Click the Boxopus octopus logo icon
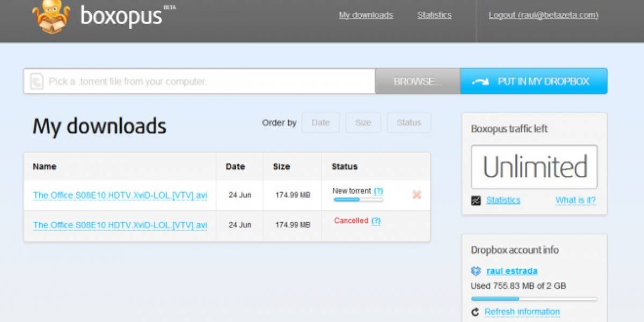The width and height of the screenshot is (644, 322). tap(51, 17)
